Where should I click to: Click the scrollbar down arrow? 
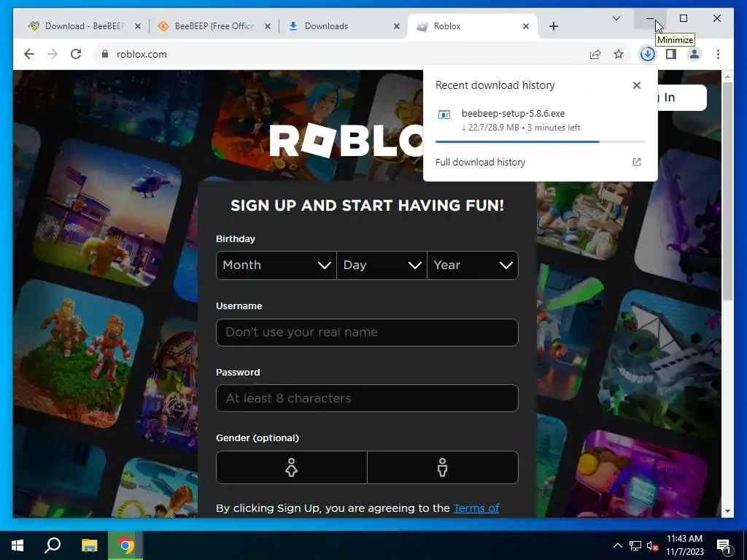click(727, 511)
